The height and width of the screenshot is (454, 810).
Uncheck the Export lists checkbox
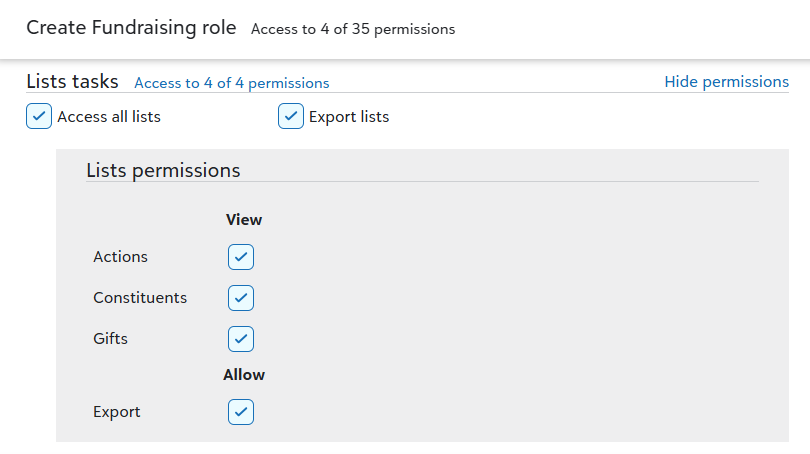(x=291, y=116)
